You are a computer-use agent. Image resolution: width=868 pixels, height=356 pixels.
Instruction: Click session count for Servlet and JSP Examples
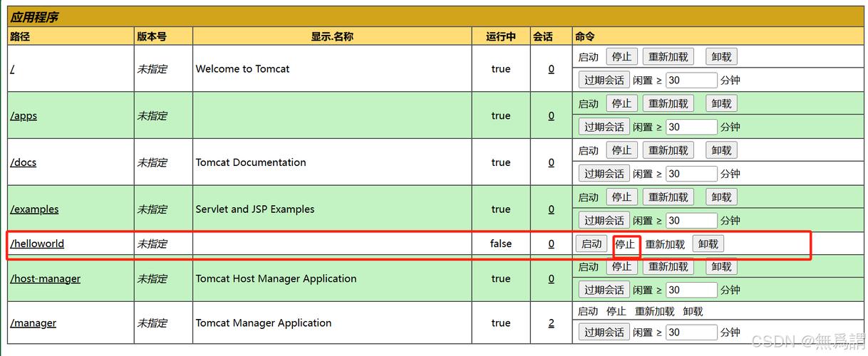tap(551, 209)
